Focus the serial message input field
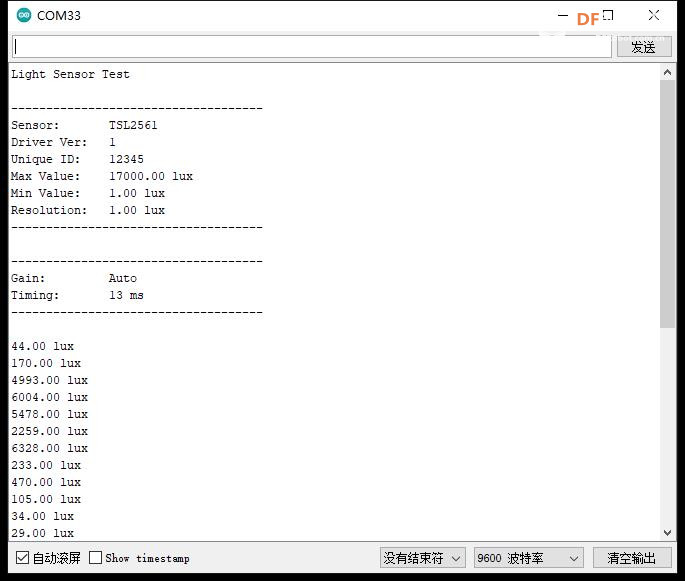 click(x=311, y=46)
